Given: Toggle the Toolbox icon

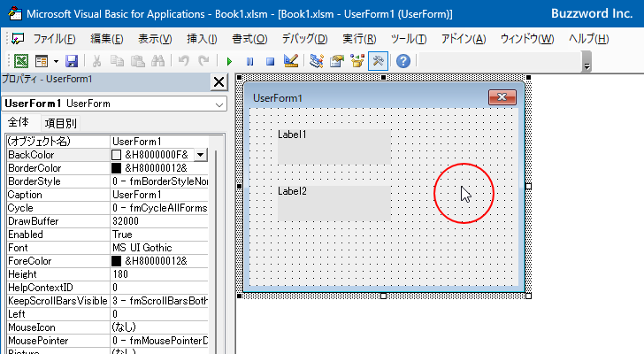Looking at the screenshot, I should click(x=378, y=61).
